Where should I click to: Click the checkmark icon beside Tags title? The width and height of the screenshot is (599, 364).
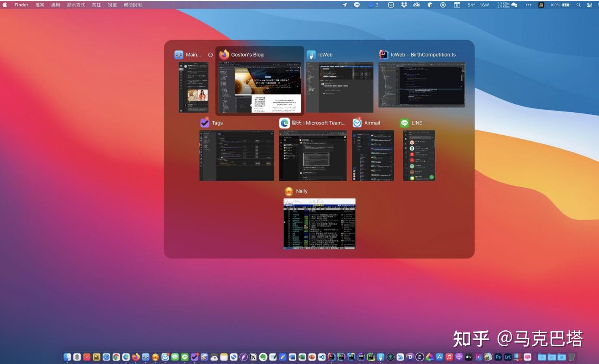[205, 123]
